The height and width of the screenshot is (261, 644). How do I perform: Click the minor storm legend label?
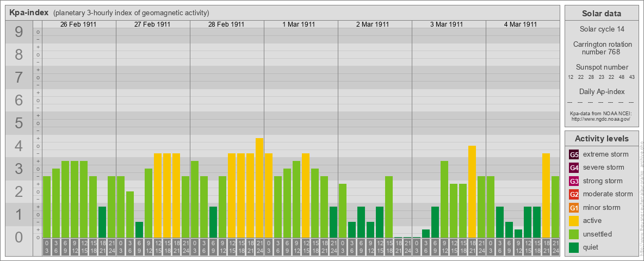click(x=602, y=207)
